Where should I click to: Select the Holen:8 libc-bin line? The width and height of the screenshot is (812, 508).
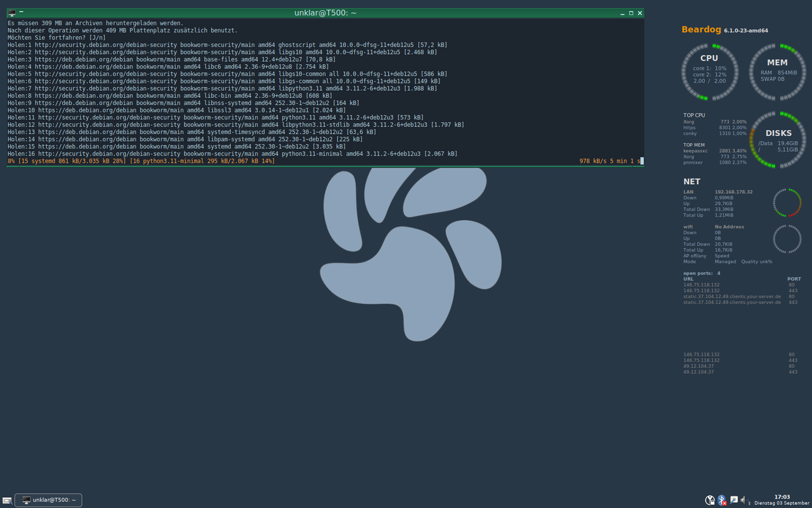[168, 96]
